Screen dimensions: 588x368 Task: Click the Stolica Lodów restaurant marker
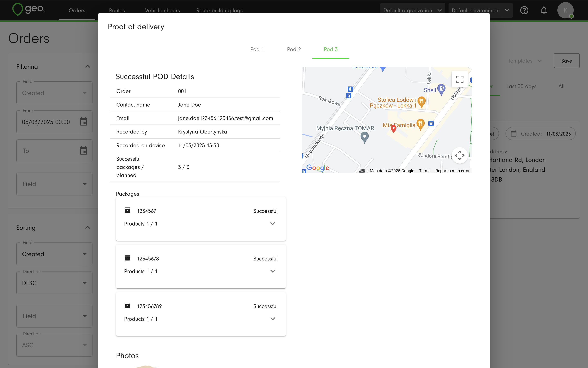tap(422, 102)
